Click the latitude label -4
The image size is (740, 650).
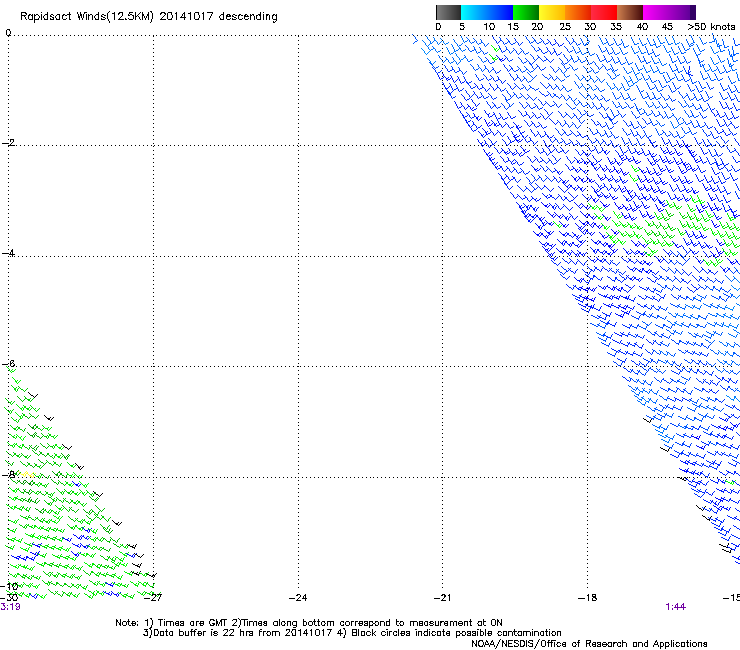(8, 253)
